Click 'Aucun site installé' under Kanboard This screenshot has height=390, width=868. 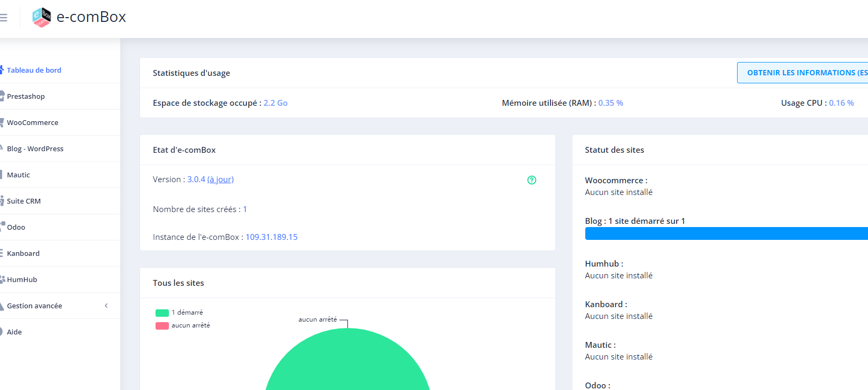(619, 316)
